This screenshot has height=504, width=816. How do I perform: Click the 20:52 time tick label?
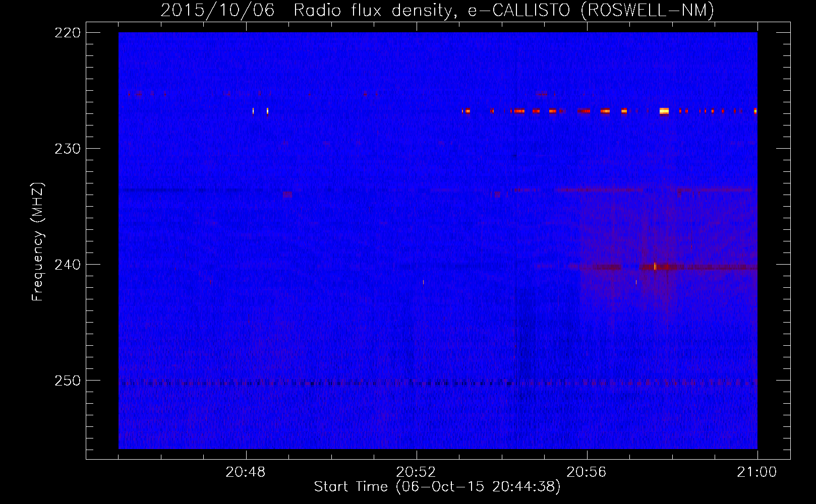416,472
